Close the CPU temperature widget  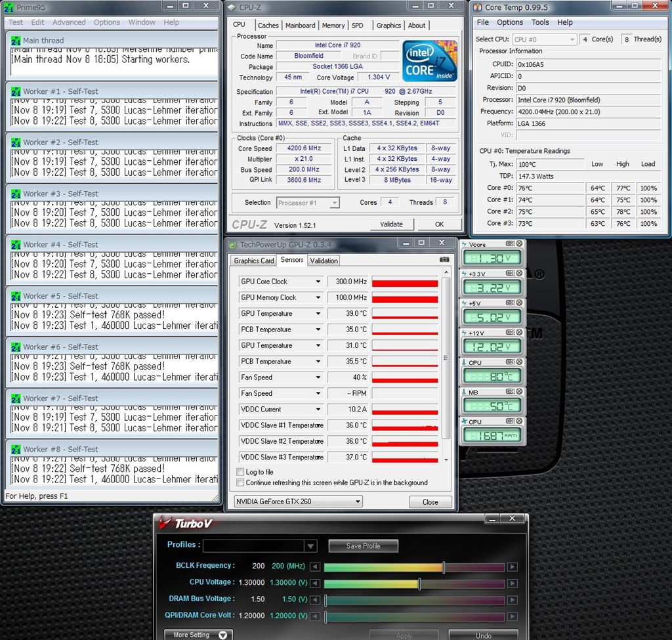519,362
